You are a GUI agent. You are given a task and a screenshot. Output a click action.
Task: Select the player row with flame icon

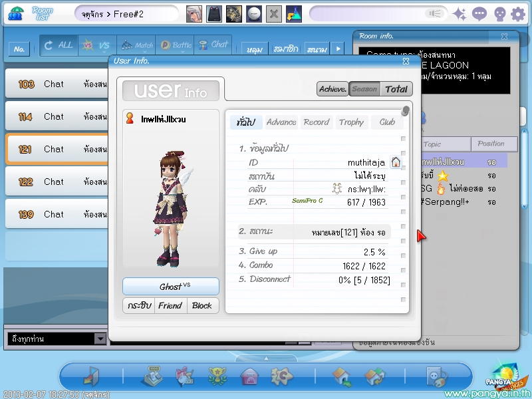click(x=464, y=189)
